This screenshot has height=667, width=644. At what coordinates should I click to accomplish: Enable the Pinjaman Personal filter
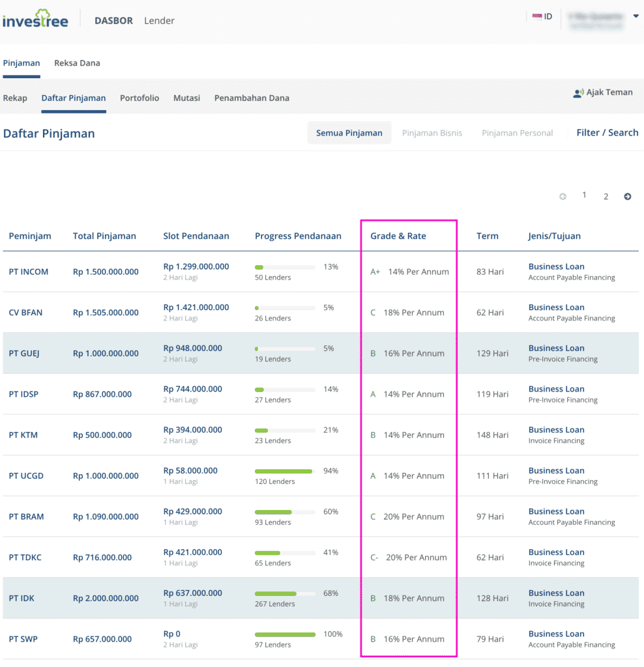[x=517, y=132]
